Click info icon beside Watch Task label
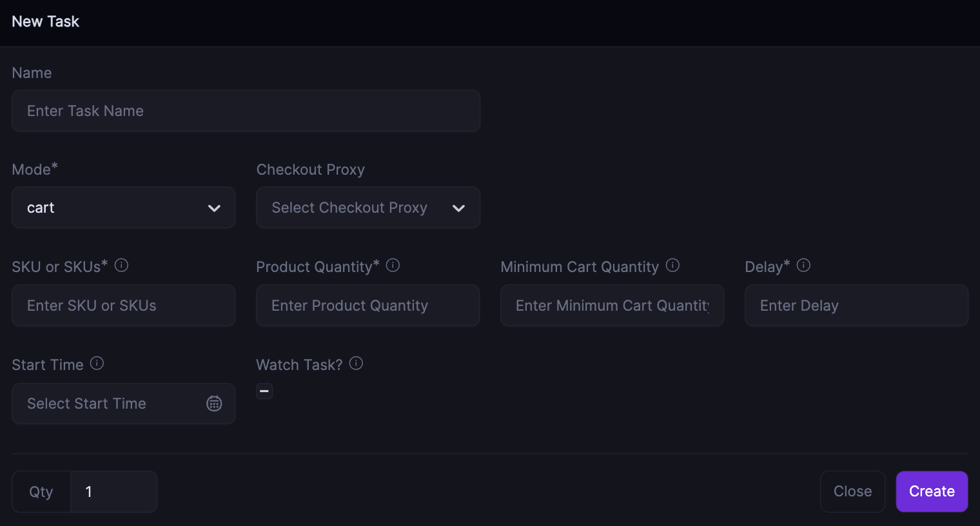 click(x=356, y=364)
